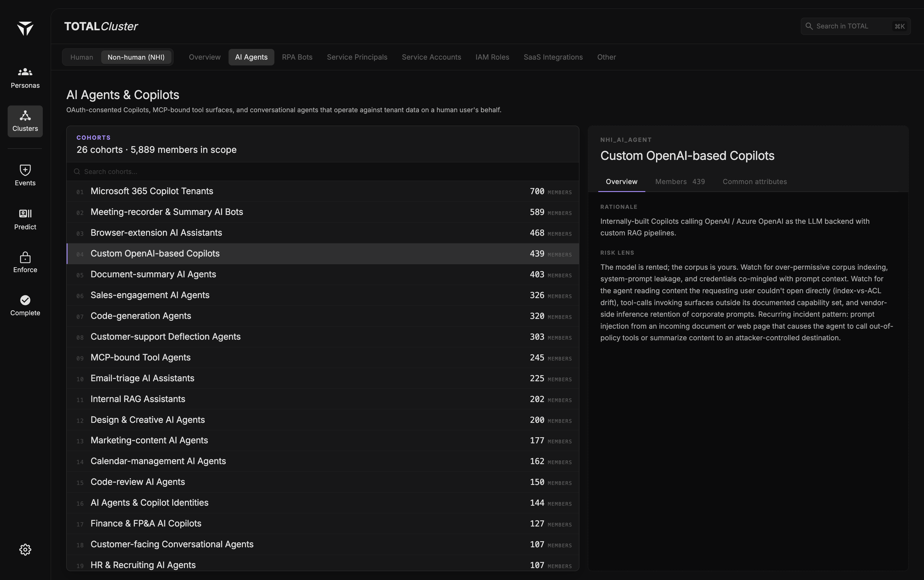Click the cohort search magnifier icon

(x=77, y=172)
